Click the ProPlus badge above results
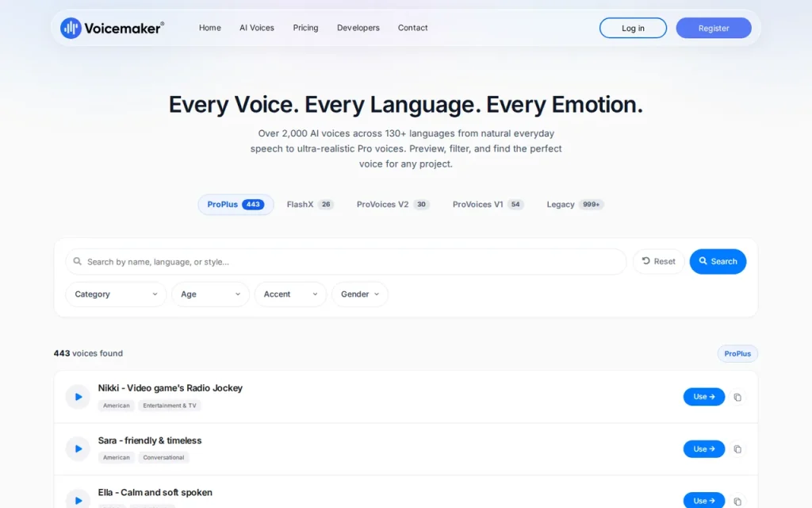The height and width of the screenshot is (508, 812). click(x=737, y=354)
